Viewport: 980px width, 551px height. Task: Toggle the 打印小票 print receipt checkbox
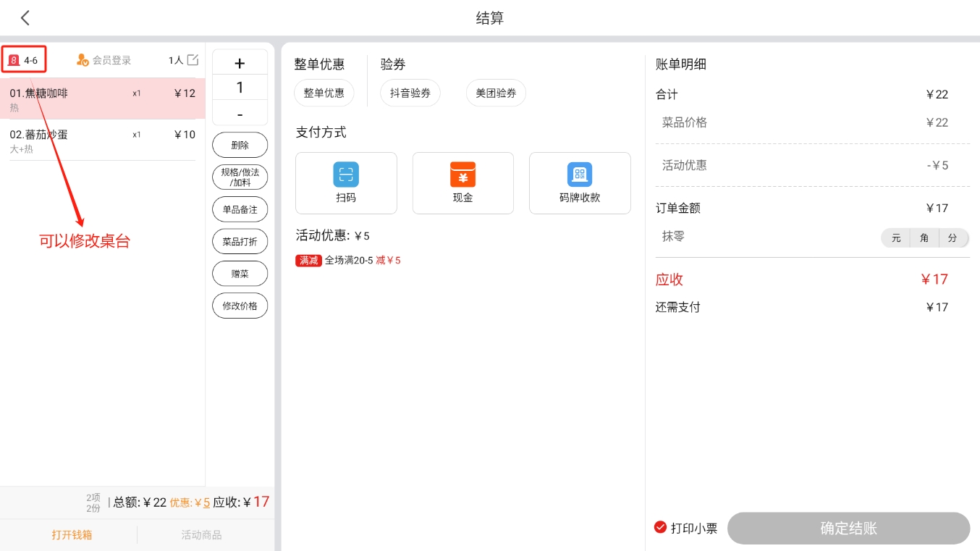(660, 527)
